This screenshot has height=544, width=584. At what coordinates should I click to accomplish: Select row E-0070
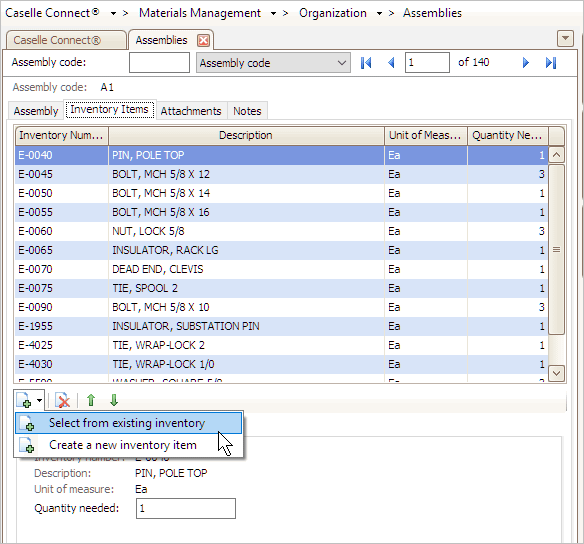(x=281, y=269)
